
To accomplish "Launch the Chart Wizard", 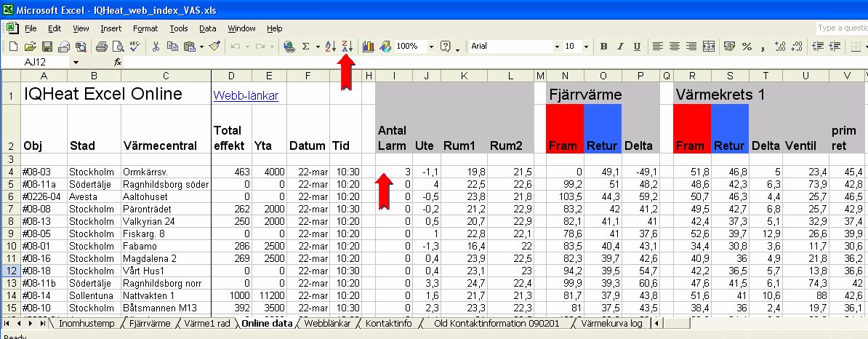I will click(368, 47).
